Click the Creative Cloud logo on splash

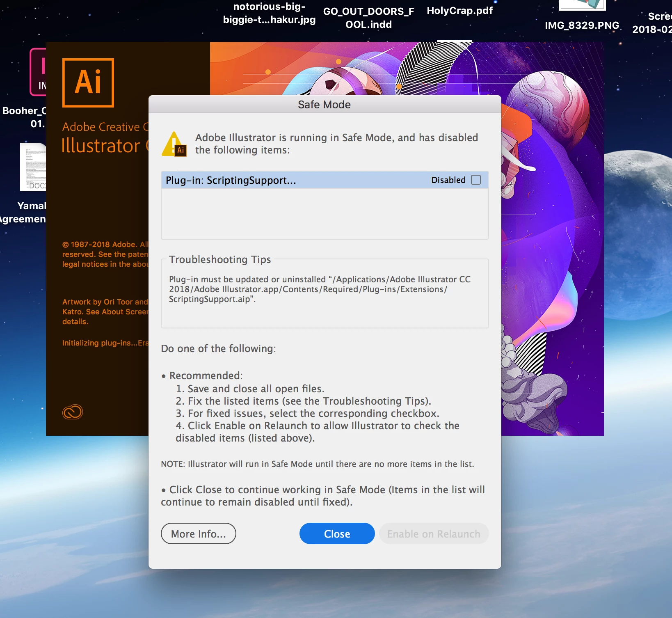click(x=73, y=412)
